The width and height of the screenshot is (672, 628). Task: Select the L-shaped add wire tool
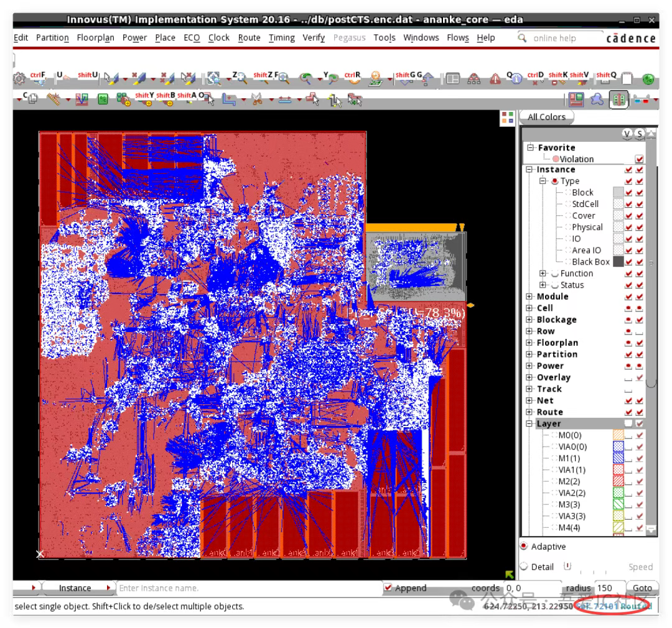pyautogui.click(x=229, y=100)
